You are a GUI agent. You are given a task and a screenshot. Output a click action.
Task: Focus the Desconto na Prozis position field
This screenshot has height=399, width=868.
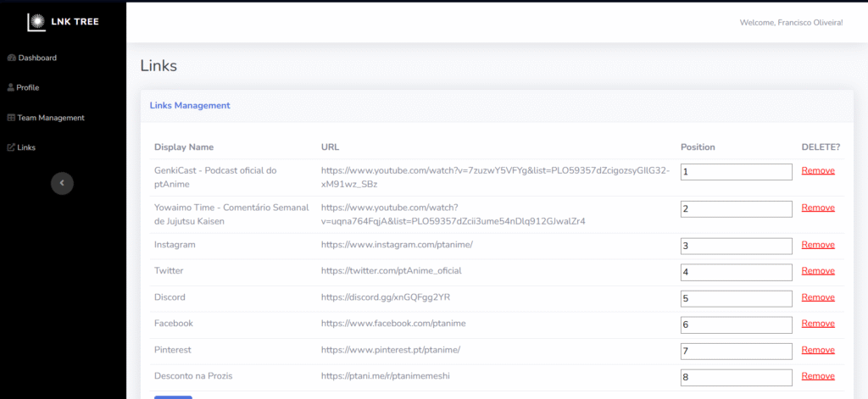(737, 378)
